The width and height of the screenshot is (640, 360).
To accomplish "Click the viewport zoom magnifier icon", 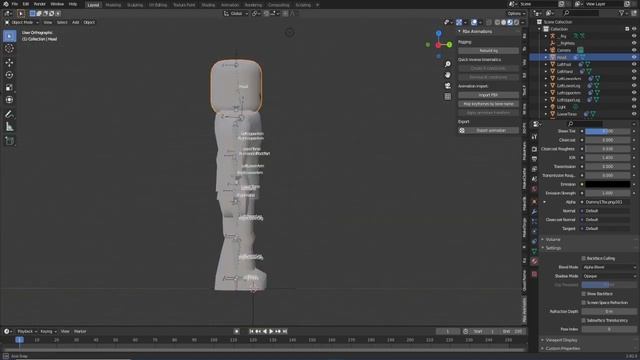I will point(448,64).
